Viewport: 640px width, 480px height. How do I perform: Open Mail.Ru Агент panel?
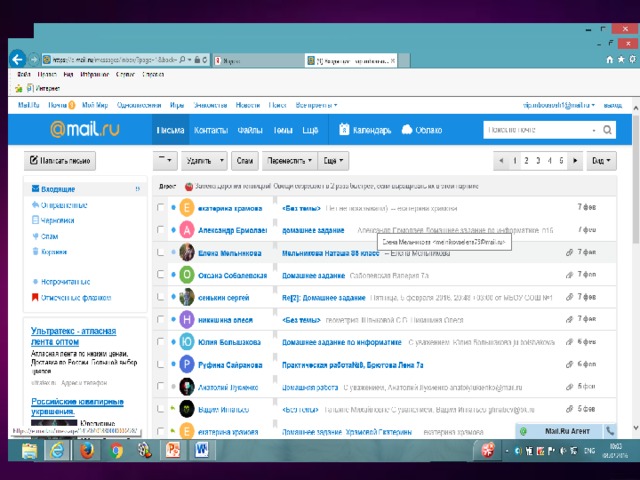pos(561,431)
